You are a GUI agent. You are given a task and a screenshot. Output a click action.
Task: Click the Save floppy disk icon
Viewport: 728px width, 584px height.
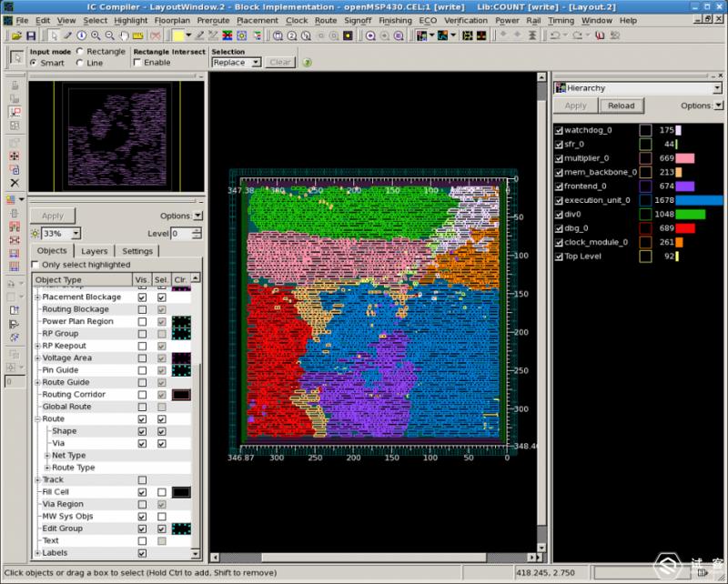32,35
